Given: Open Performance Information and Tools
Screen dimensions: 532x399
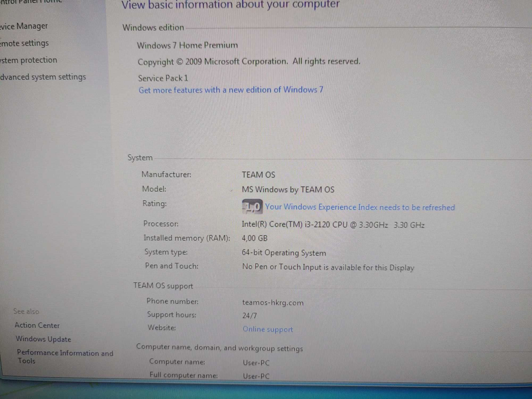Looking at the screenshot, I should pyautogui.click(x=65, y=356).
